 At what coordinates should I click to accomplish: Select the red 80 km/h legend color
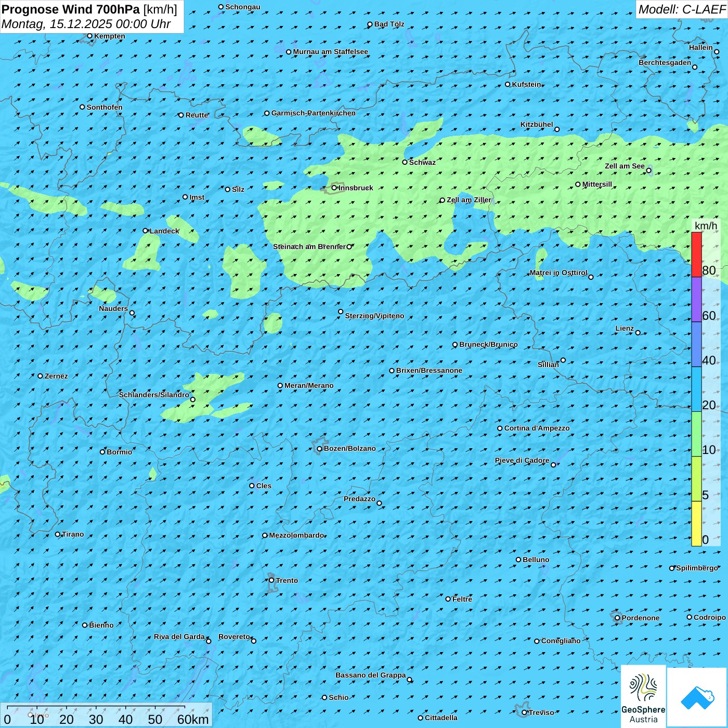tap(696, 254)
